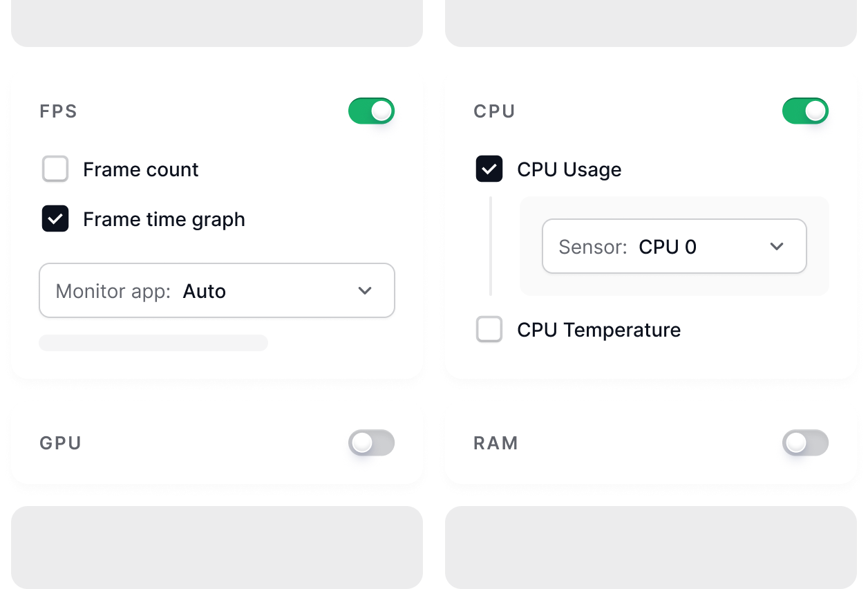Click the chevron arrow in Sensor field
Image resolution: width=868 pixels, height=589 pixels.
click(777, 246)
